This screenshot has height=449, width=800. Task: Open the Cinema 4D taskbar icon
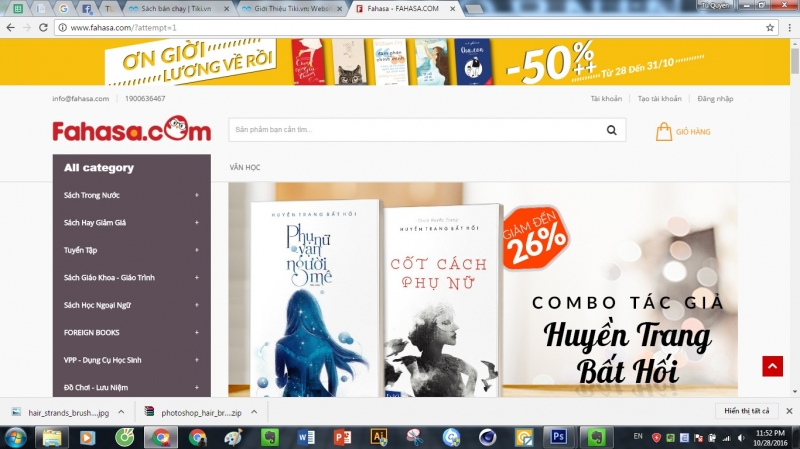pos(487,437)
